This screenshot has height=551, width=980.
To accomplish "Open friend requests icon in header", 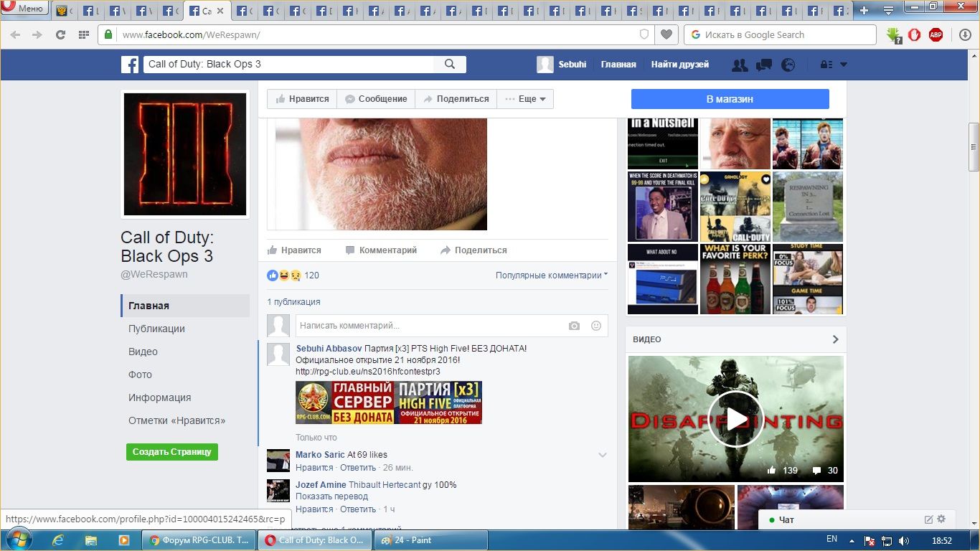I will [739, 65].
